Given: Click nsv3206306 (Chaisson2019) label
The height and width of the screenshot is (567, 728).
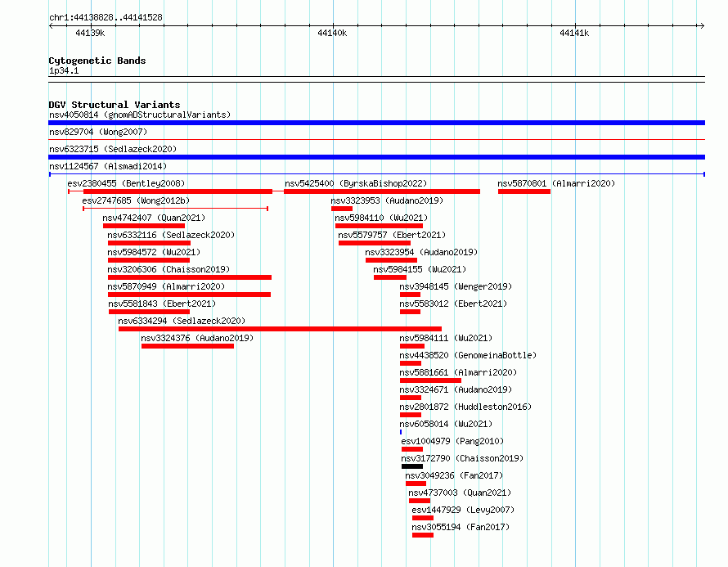Looking at the screenshot, I should click(169, 269).
